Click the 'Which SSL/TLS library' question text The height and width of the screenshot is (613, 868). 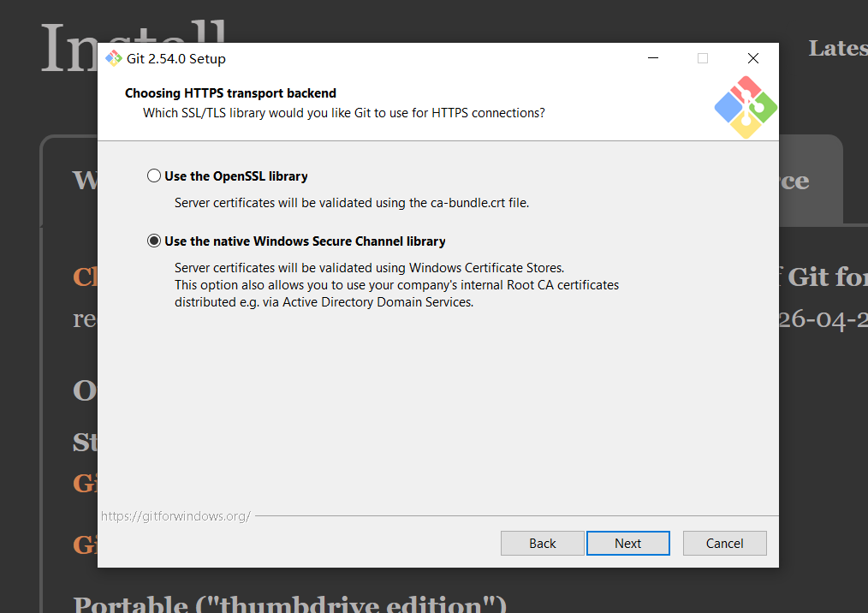pos(344,113)
